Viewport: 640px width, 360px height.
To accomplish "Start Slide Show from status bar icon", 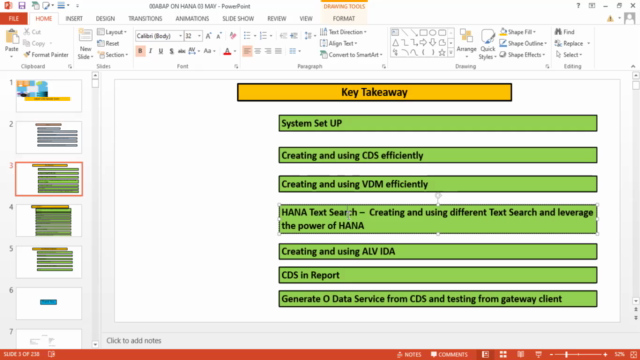I will pos(538,354).
